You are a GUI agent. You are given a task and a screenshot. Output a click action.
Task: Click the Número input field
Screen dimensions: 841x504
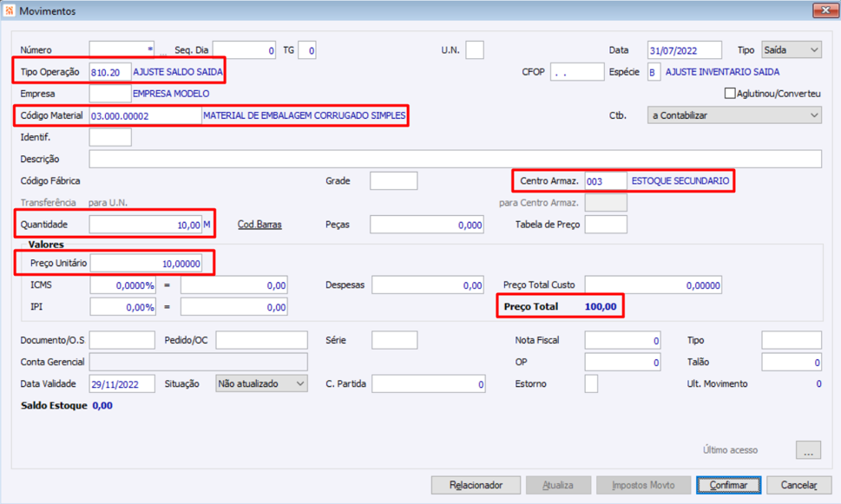coord(122,49)
